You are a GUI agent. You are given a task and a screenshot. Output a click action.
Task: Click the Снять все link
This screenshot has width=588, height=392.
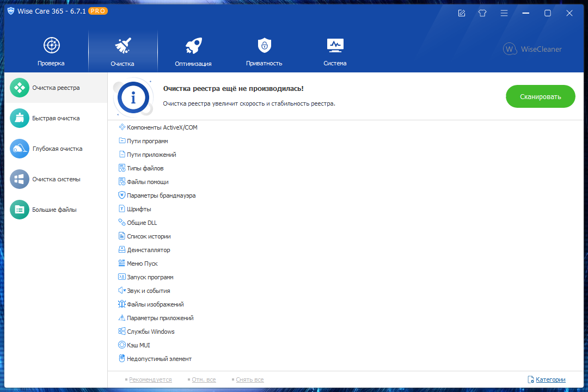point(250,379)
